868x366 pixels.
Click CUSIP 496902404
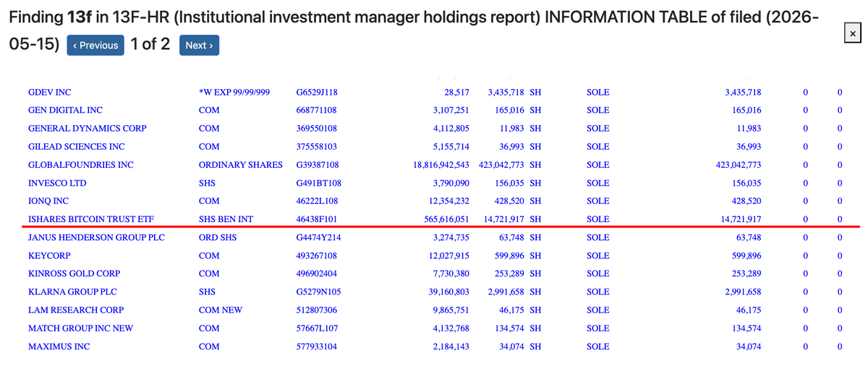pyautogui.click(x=317, y=274)
